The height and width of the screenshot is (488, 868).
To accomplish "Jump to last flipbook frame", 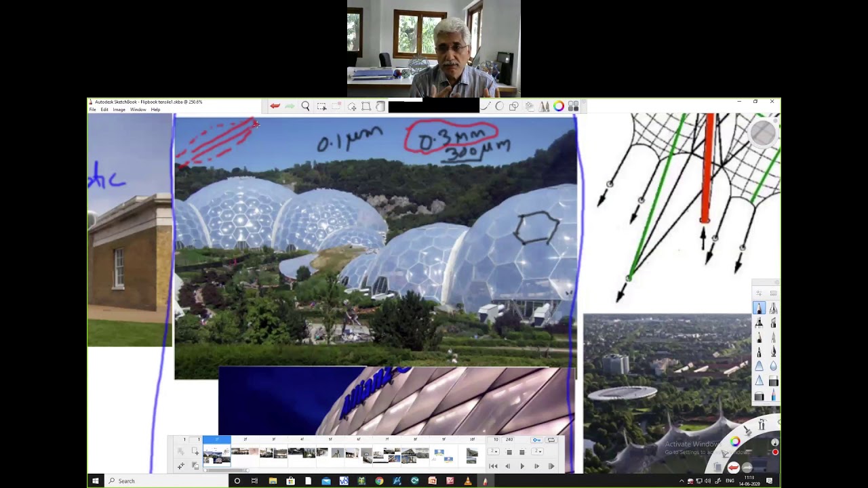I will [x=551, y=466].
